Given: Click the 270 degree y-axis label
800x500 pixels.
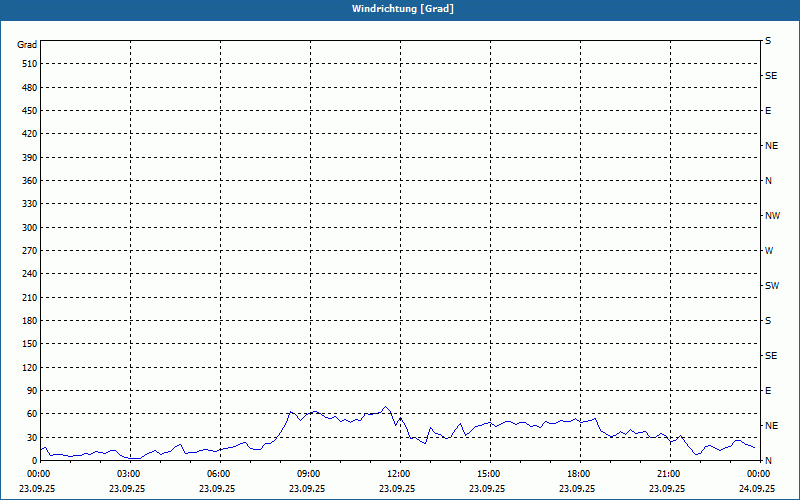Looking at the screenshot, I should coord(28,251).
